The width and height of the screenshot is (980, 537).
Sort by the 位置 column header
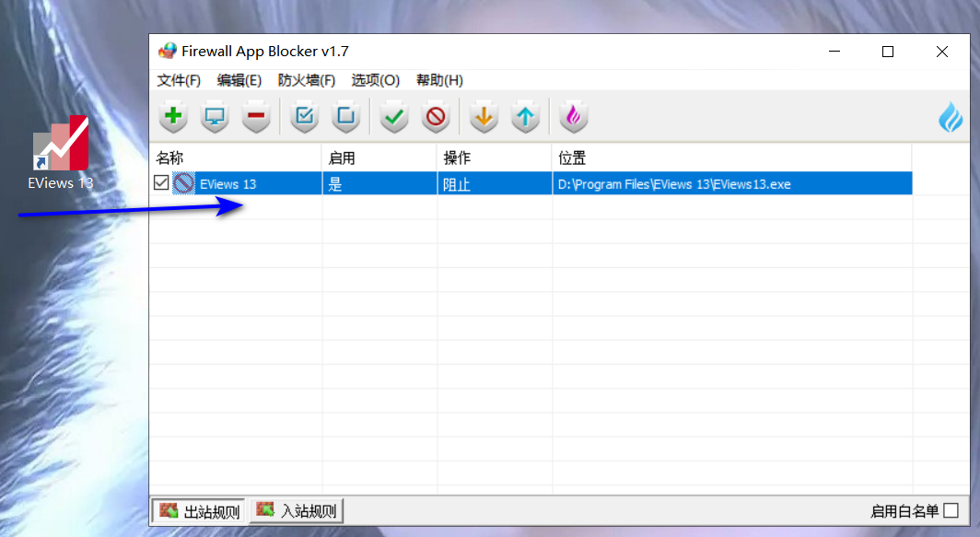[732, 158]
